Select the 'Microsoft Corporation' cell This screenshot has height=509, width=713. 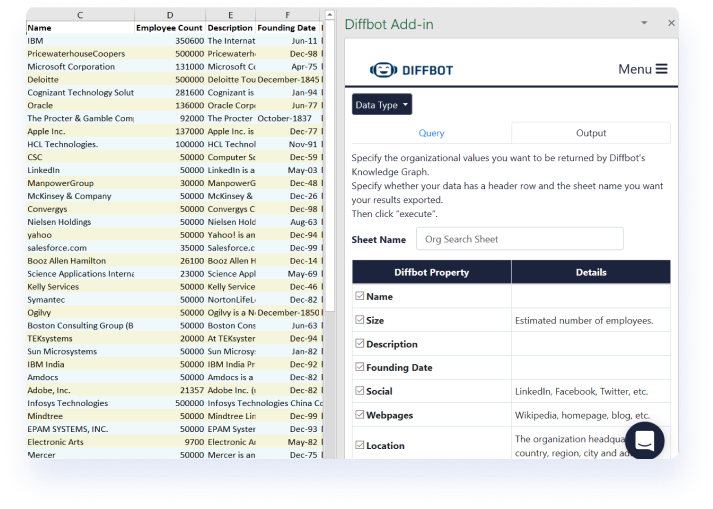coord(80,66)
